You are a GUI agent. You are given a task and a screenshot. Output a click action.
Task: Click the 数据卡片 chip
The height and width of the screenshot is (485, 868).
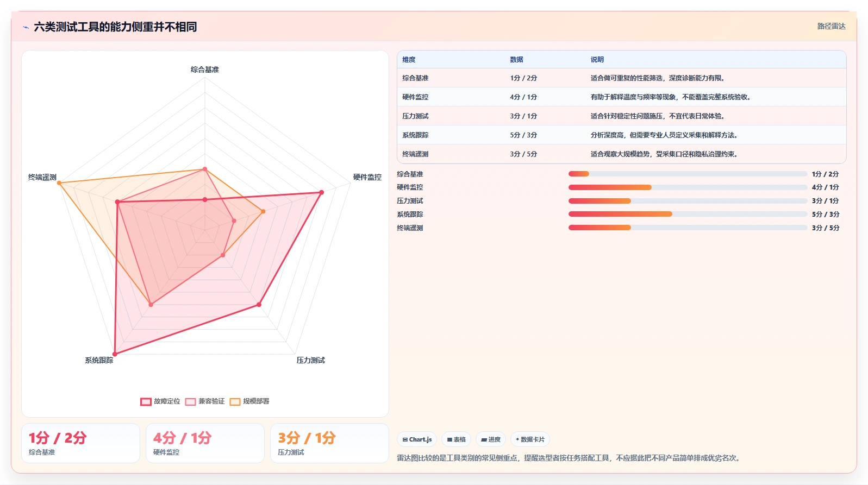tap(530, 439)
